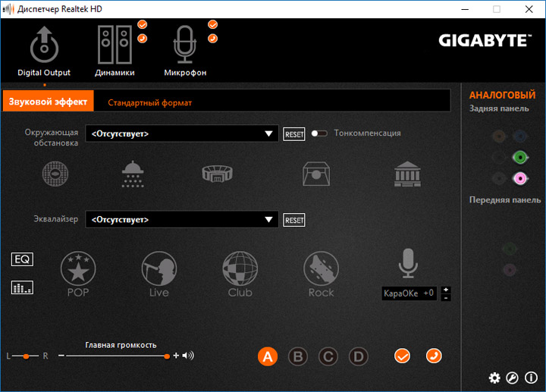Increase the КараОКе key with plus
546x392 pixels.
click(x=446, y=290)
